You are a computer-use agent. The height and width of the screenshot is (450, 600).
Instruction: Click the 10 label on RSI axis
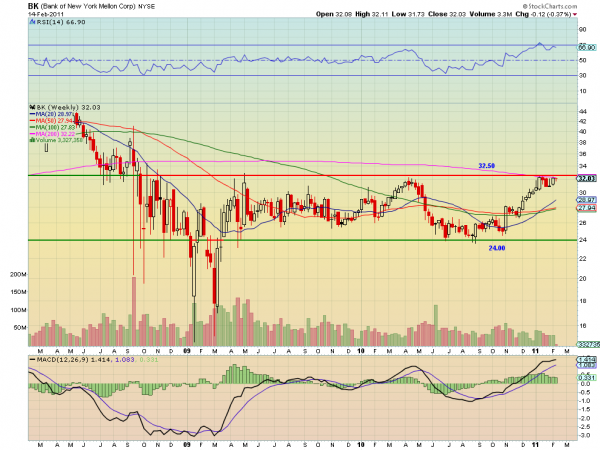tap(582, 91)
